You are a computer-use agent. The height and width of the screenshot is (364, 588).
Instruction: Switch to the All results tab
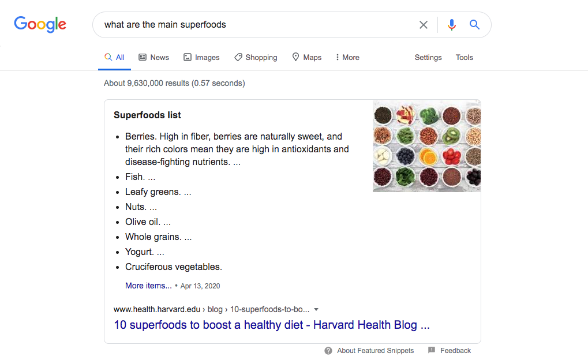pos(115,57)
